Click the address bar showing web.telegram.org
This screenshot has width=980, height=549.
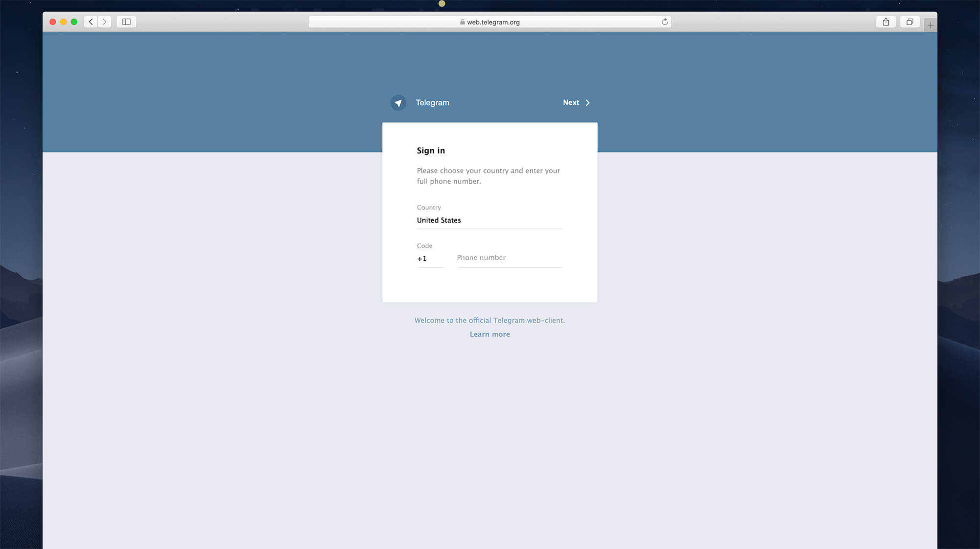490,22
